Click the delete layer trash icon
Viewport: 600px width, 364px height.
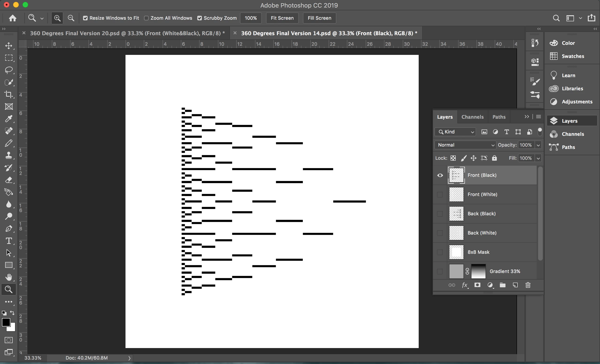coord(528,285)
